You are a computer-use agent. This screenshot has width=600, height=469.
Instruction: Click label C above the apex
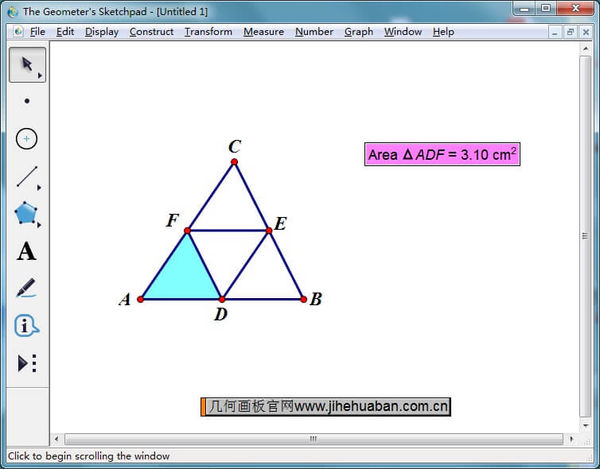click(235, 147)
